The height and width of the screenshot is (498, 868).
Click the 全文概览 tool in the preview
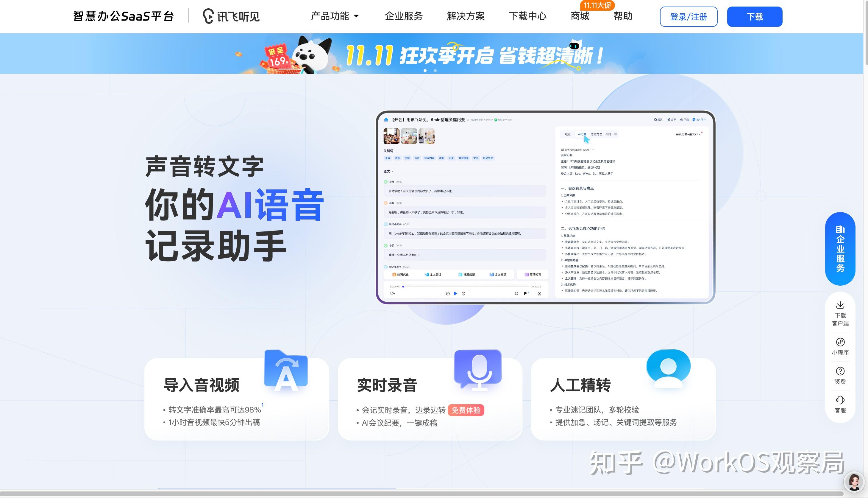(498, 274)
